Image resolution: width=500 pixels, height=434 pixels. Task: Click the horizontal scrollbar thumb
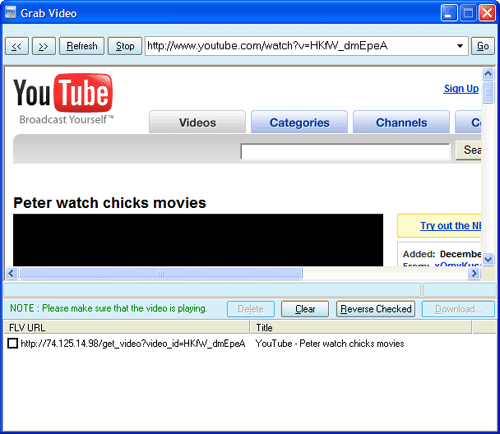tap(161, 273)
